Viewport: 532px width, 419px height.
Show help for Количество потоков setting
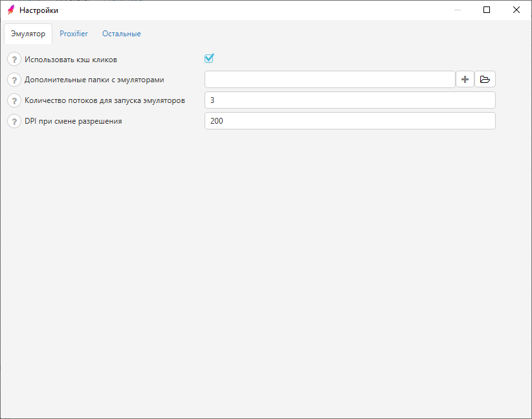[x=14, y=101]
